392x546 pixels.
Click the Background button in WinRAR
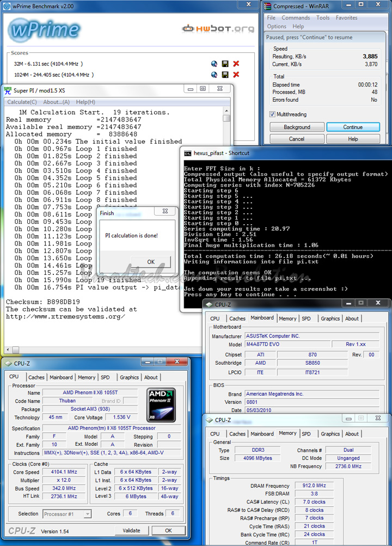tap(297, 127)
